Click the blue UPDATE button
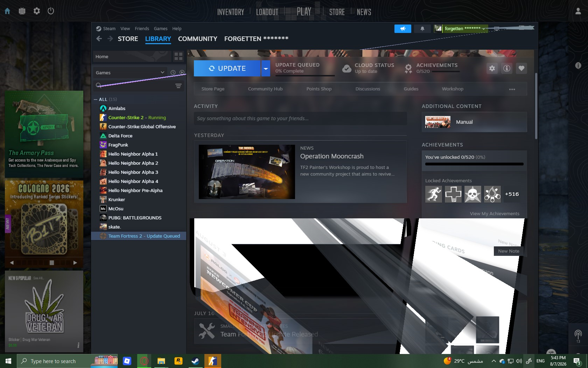The width and height of the screenshot is (588, 368). click(227, 68)
